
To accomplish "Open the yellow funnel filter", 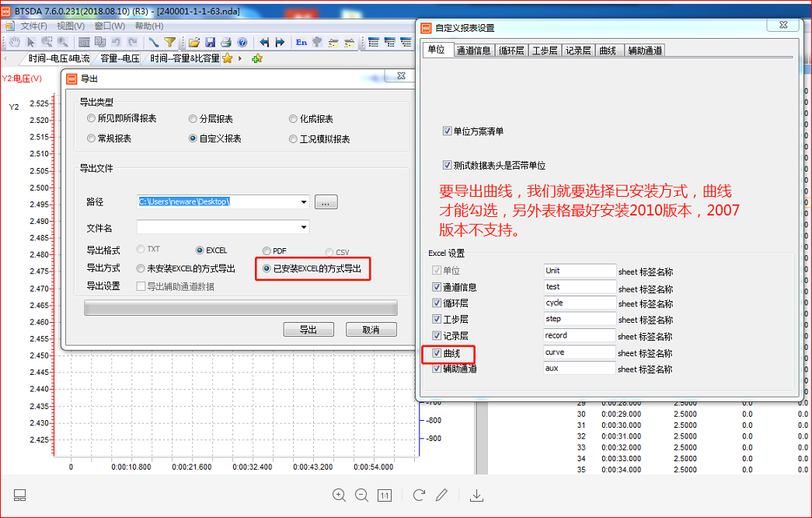I will click(x=170, y=42).
